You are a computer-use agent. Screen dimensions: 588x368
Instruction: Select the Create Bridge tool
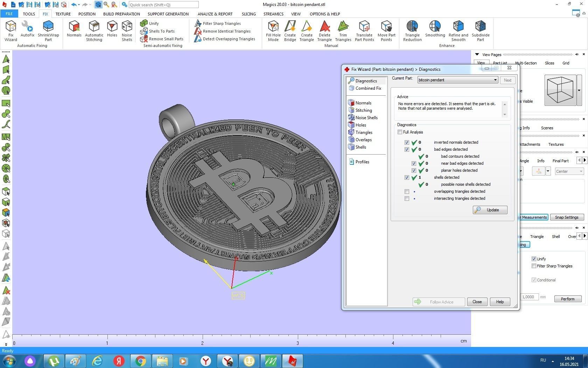290,31
